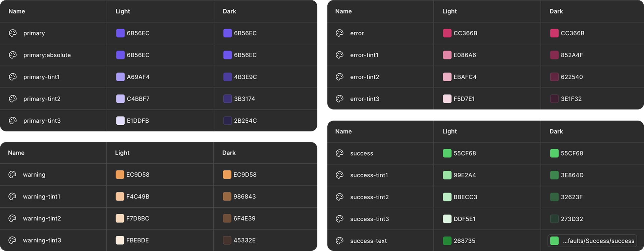
Task: Click the Dark column header in error table
Action: (x=556, y=11)
